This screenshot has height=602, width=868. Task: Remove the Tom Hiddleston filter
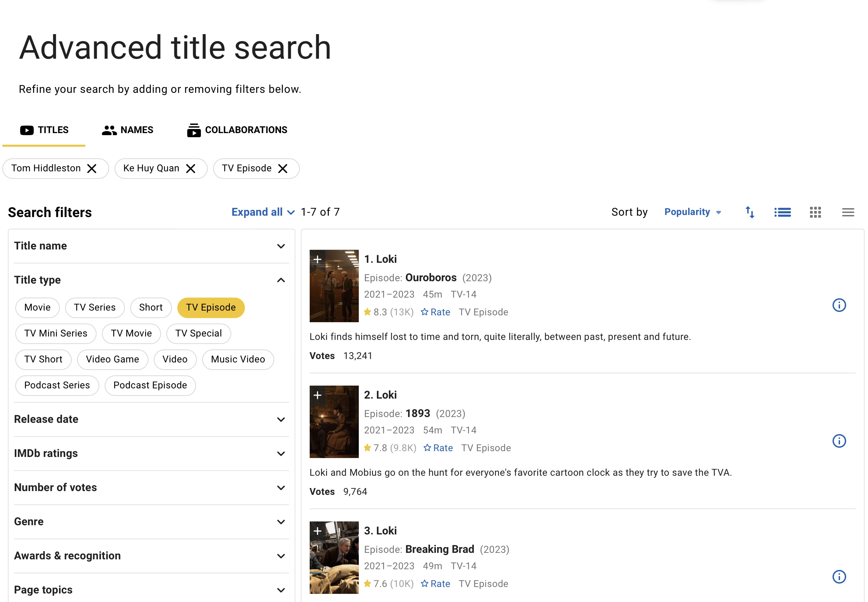pyautogui.click(x=92, y=168)
